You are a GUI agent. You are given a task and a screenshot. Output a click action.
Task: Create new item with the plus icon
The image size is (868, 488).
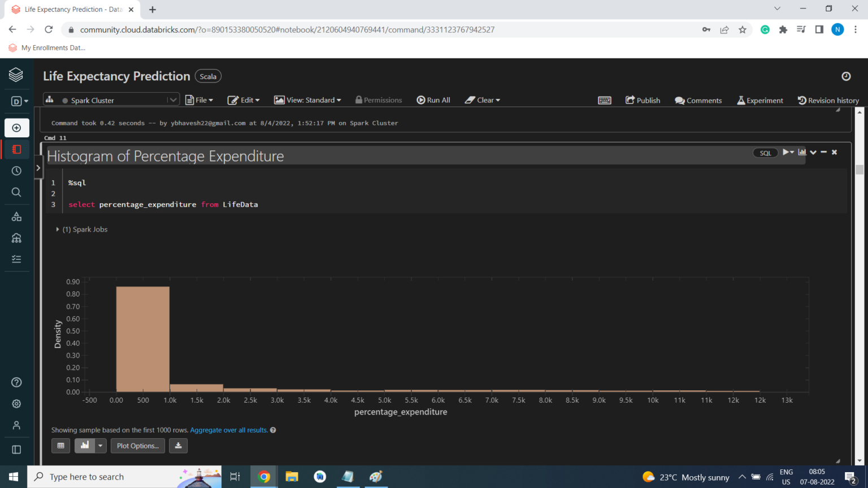16,128
